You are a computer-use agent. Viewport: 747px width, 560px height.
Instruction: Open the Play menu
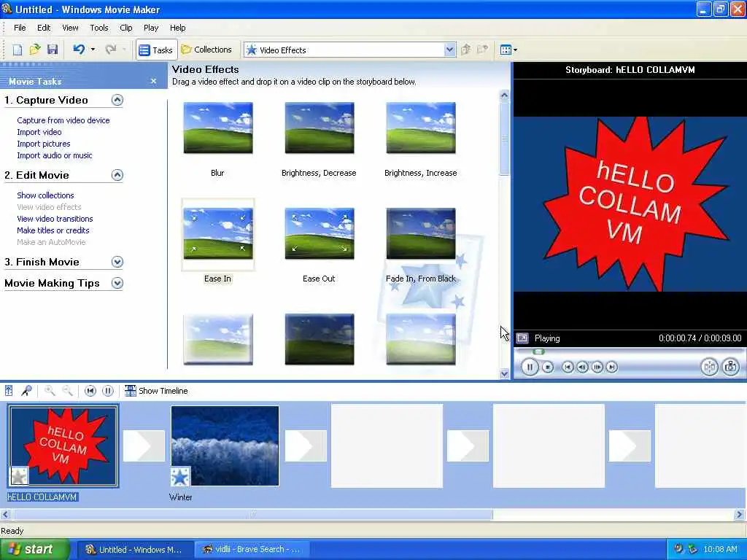(151, 28)
